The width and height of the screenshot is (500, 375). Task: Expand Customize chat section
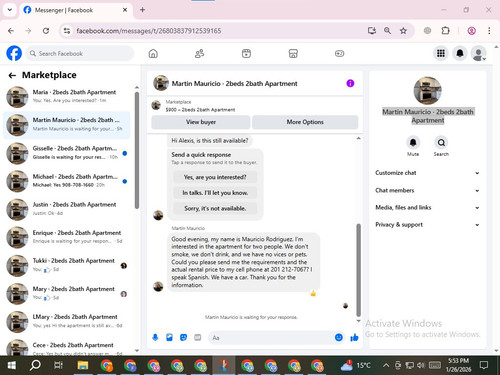(x=427, y=173)
